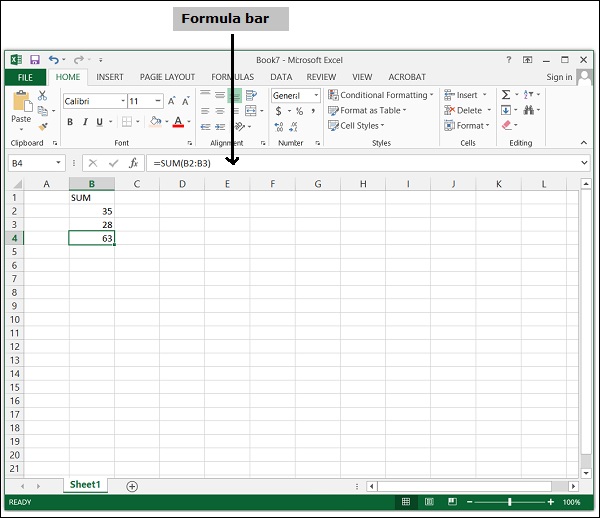The width and height of the screenshot is (600, 518).
Task: Click the Undo arrow icon
Action: click(x=54, y=60)
